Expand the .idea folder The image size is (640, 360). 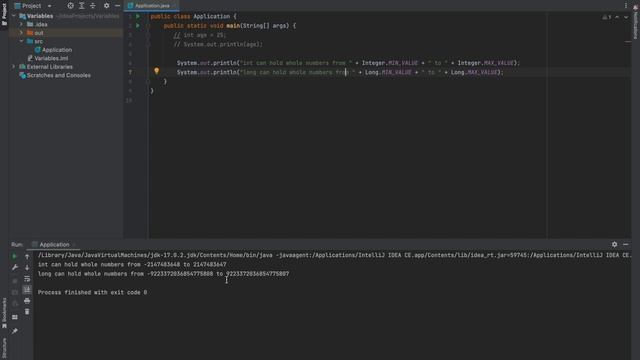point(21,24)
